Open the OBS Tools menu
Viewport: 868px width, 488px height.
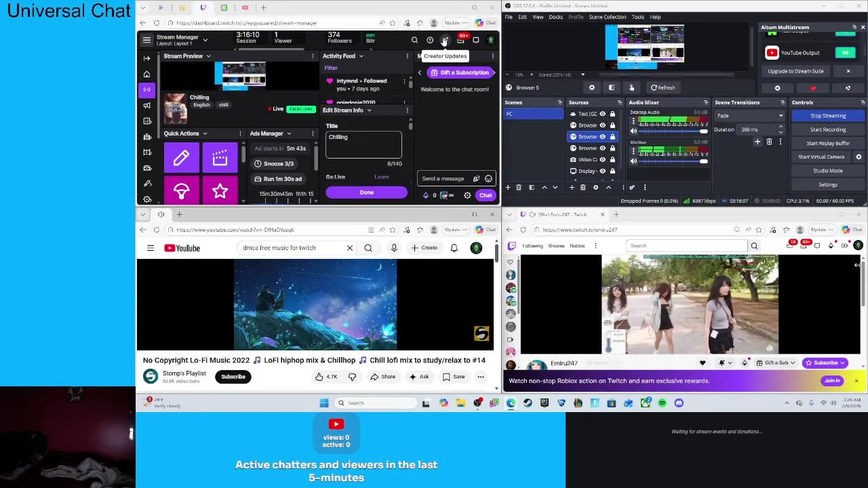click(638, 17)
